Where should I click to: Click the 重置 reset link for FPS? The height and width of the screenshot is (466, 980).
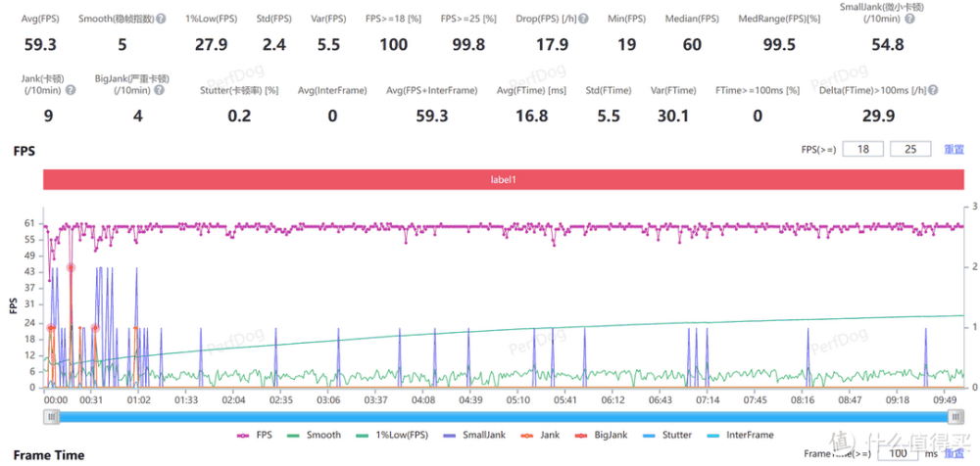pos(953,150)
